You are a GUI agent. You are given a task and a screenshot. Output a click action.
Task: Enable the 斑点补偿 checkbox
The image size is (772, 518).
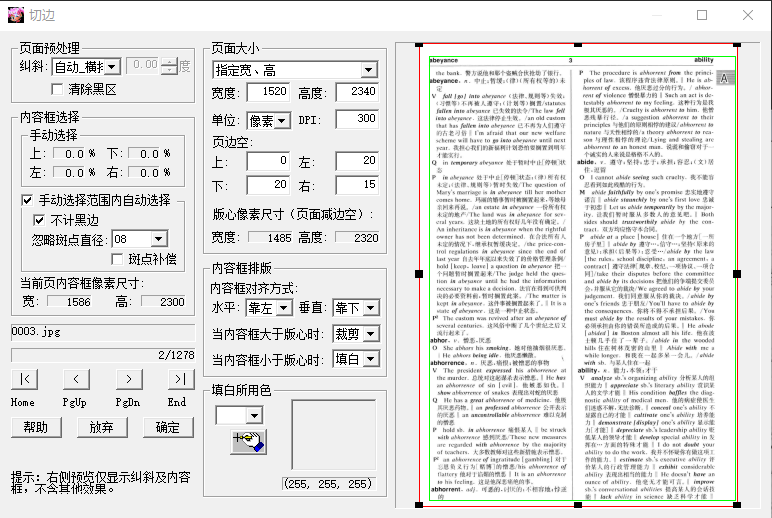coord(117,259)
